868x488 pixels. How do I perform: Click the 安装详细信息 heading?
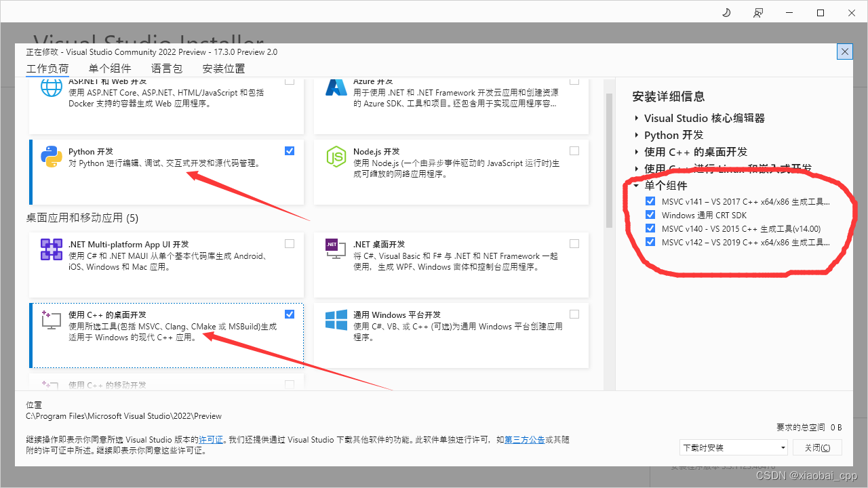[x=669, y=96]
